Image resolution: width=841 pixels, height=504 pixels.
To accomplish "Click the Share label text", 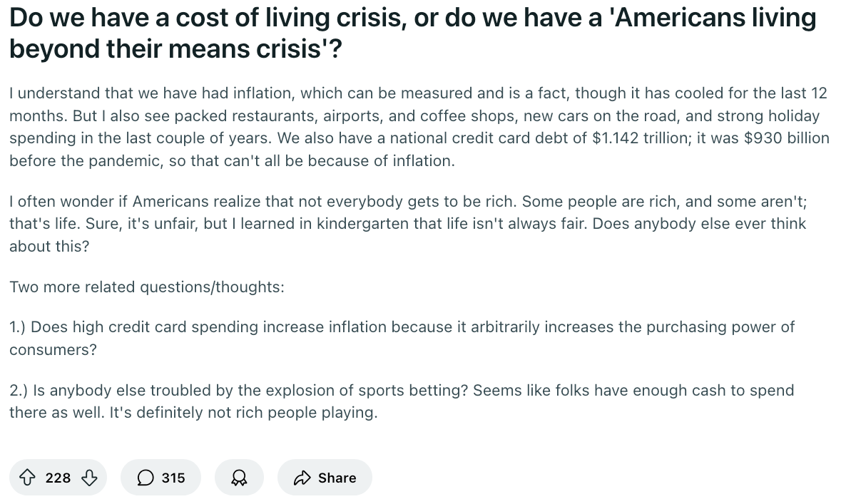I will (x=337, y=478).
